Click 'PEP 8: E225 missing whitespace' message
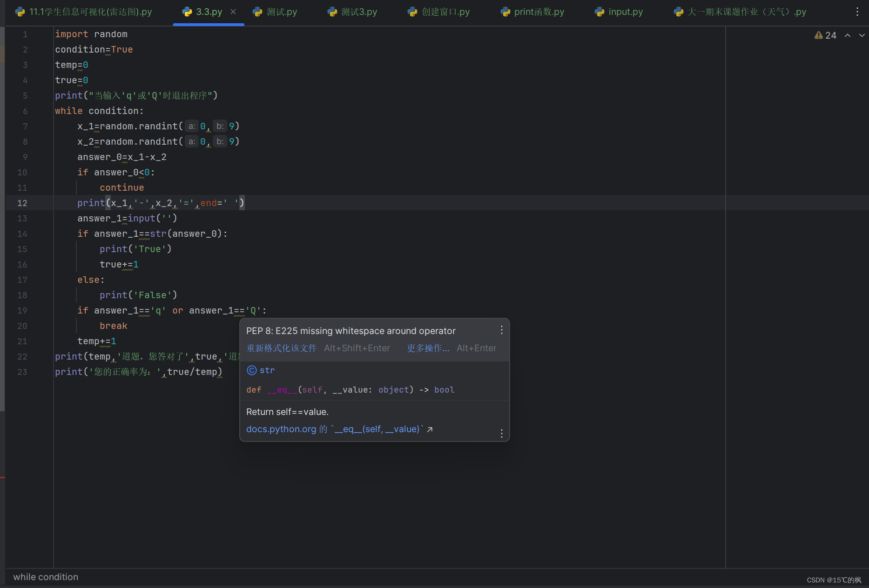 [350, 331]
